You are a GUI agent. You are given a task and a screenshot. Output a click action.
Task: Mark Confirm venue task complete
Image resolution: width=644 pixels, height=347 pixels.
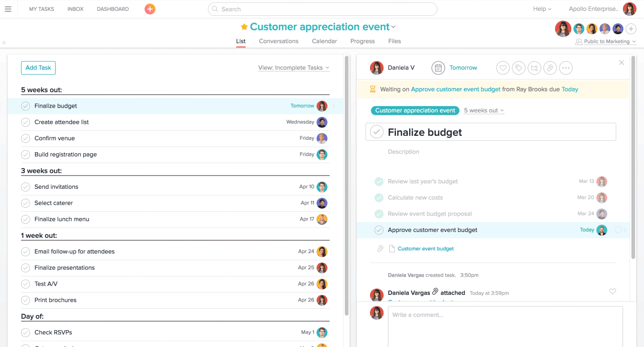[x=26, y=138]
